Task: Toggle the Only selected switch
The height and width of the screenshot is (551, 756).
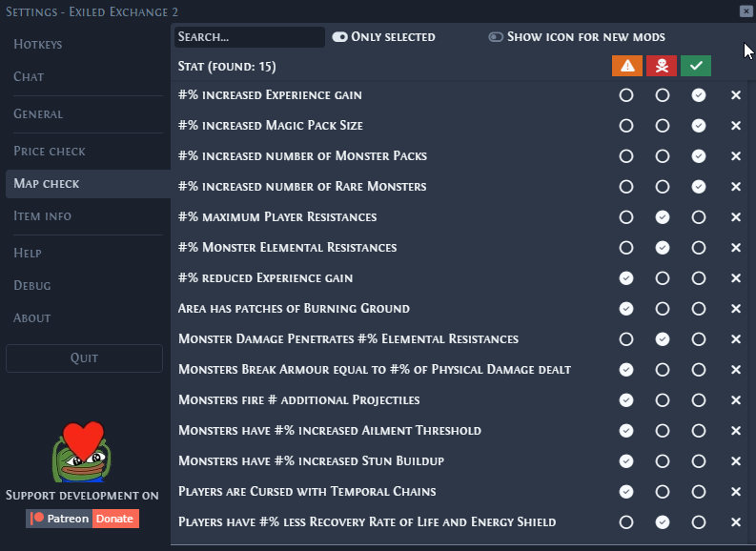Action: [340, 37]
